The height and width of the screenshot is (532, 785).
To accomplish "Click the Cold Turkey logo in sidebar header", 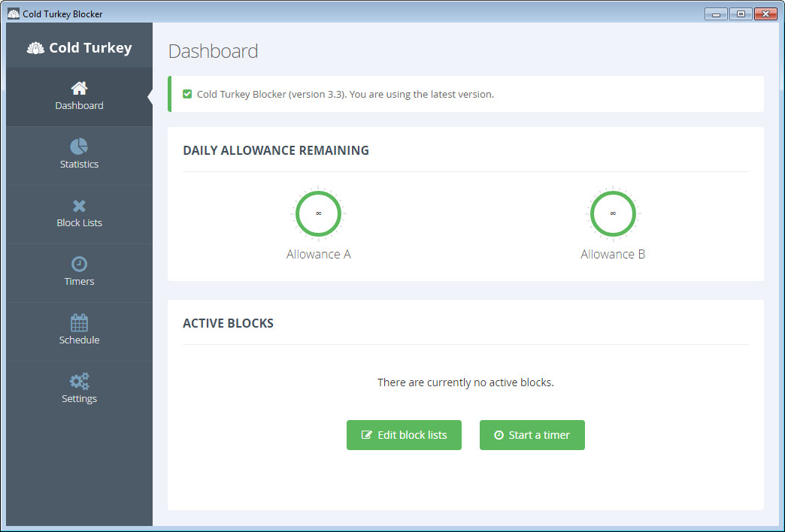I will click(x=35, y=48).
